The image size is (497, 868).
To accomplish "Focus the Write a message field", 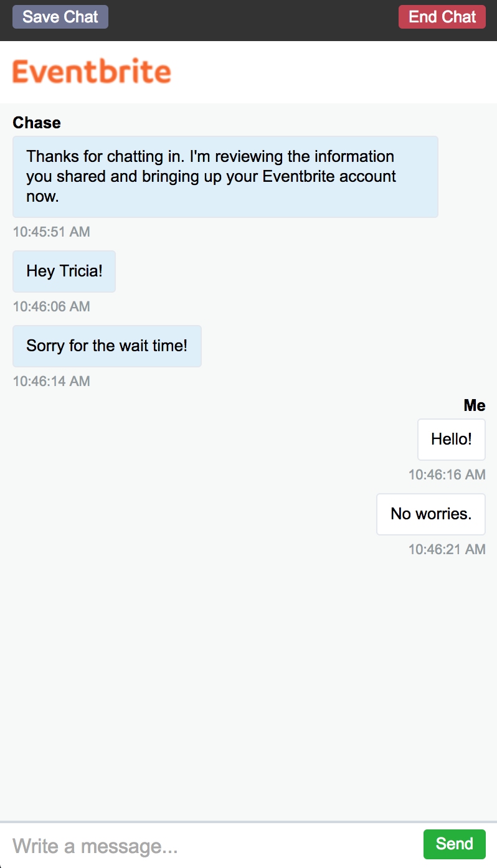I will 212,846.
